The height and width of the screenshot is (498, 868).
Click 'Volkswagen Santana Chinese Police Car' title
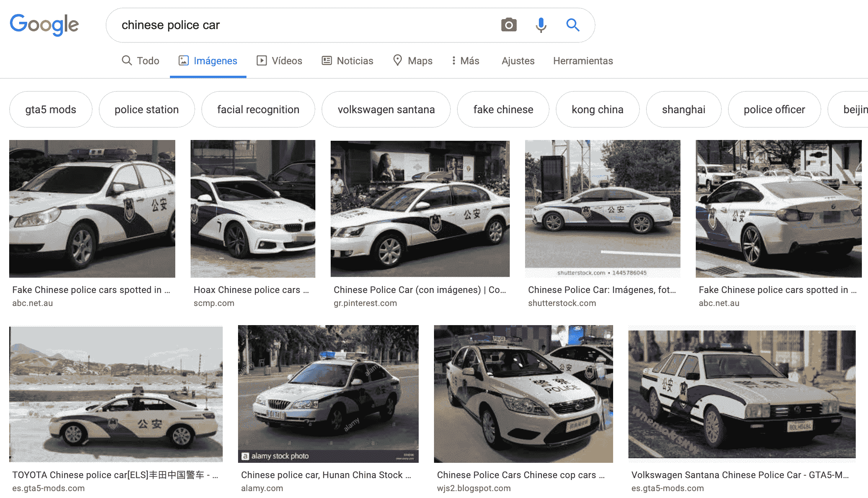click(740, 475)
